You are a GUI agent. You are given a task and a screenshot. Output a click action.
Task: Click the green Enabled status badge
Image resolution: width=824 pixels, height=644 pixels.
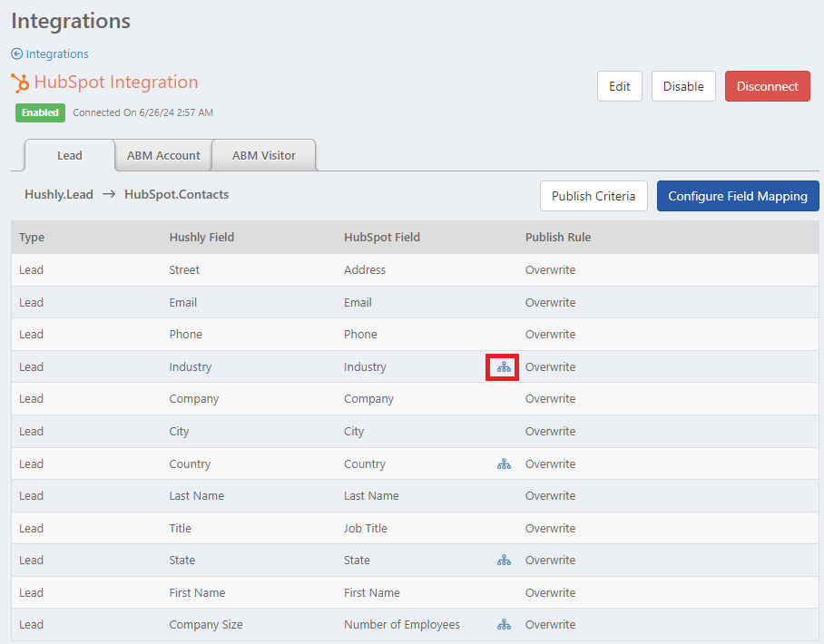[40, 112]
